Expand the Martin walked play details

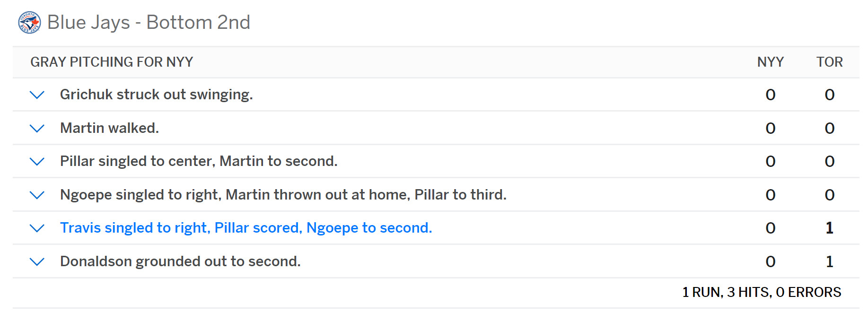(x=37, y=128)
